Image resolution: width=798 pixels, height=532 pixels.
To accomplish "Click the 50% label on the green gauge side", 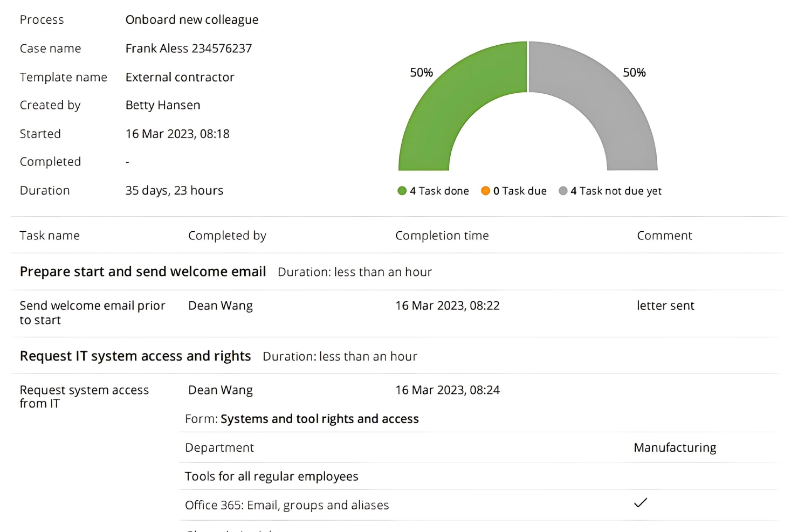I will click(x=421, y=72).
